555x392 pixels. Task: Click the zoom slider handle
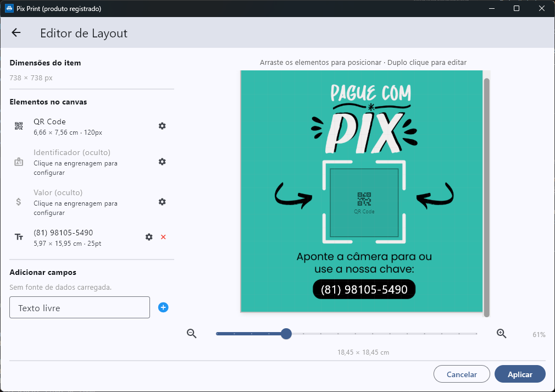point(286,334)
